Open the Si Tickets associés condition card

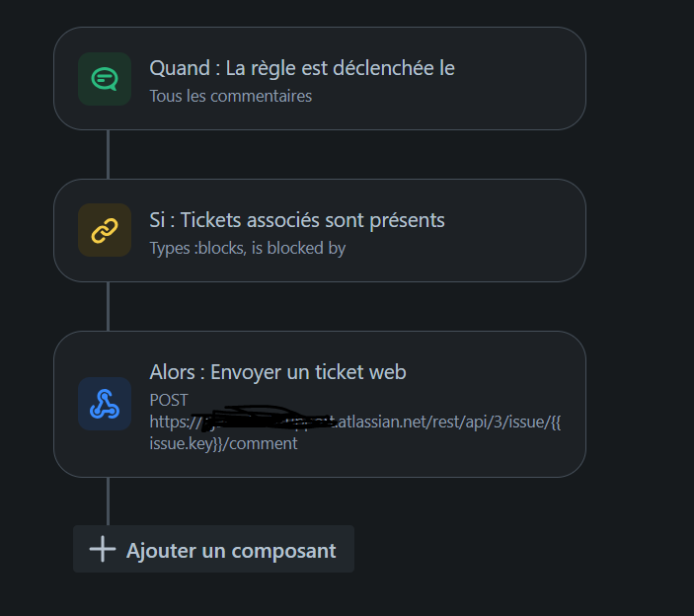pyautogui.click(x=320, y=230)
